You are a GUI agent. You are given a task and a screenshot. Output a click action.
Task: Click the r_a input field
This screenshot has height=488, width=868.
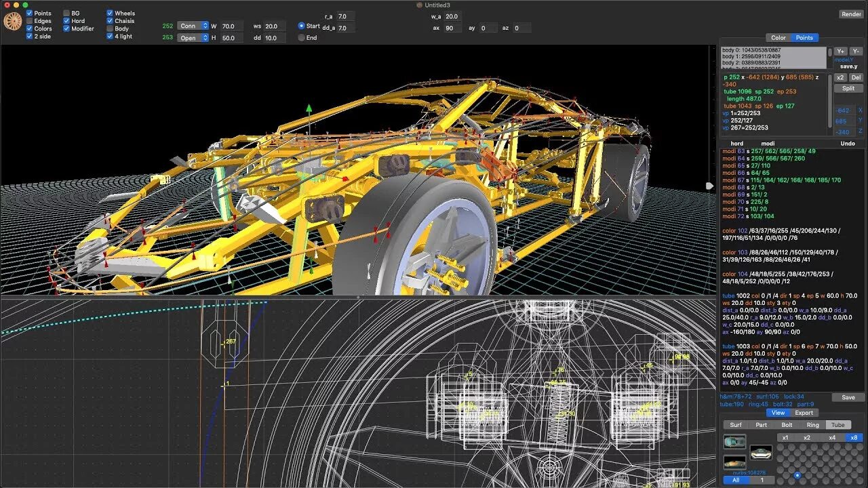pyautogui.click(x=346, y=16)
